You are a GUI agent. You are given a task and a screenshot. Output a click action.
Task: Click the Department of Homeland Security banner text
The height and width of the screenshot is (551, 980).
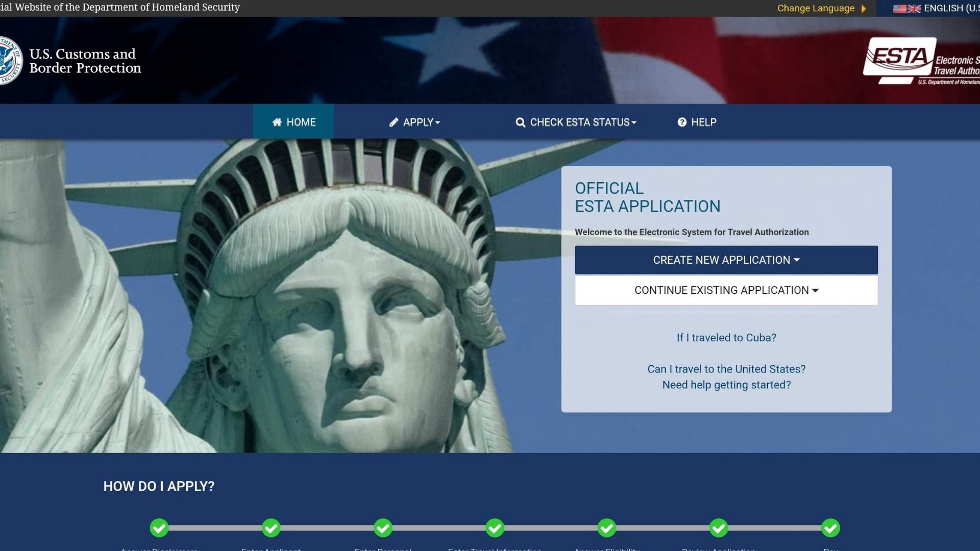120,8
